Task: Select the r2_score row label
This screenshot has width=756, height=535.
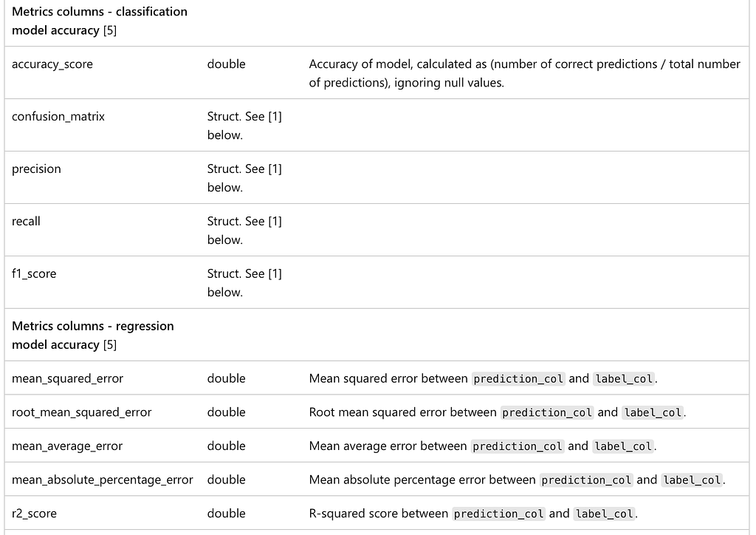Action: click(x=34, y=514)
